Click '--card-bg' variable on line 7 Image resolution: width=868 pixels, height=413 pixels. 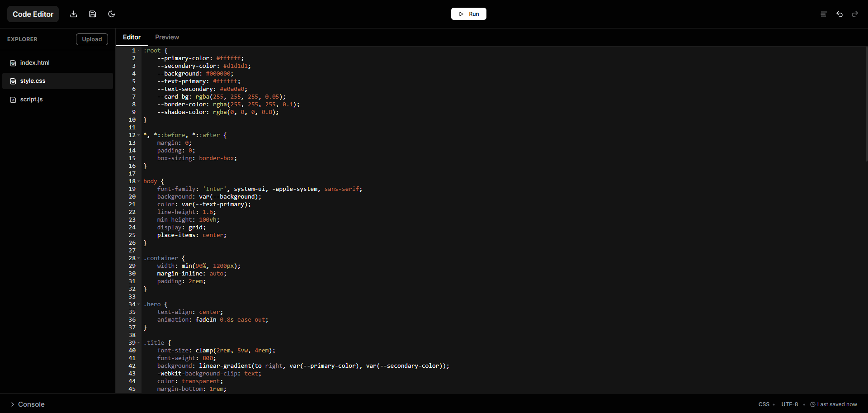173,97
